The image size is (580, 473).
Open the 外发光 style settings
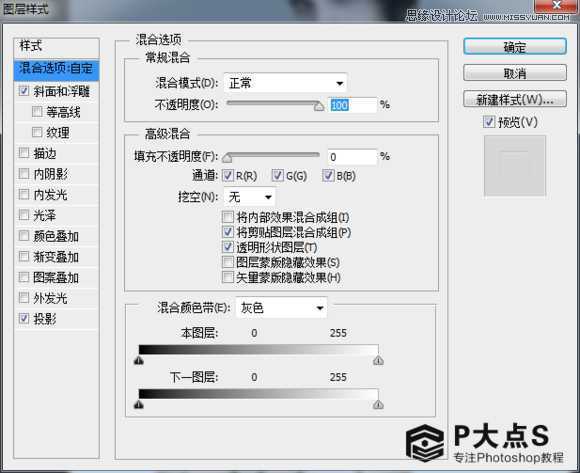[x=51, y=298]
